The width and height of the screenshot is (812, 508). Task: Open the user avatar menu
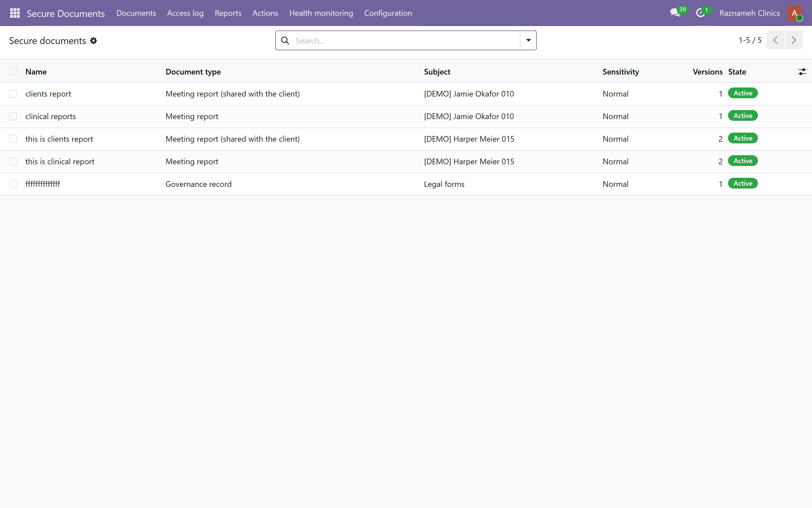pyautogui.click(x=795, y=13)
